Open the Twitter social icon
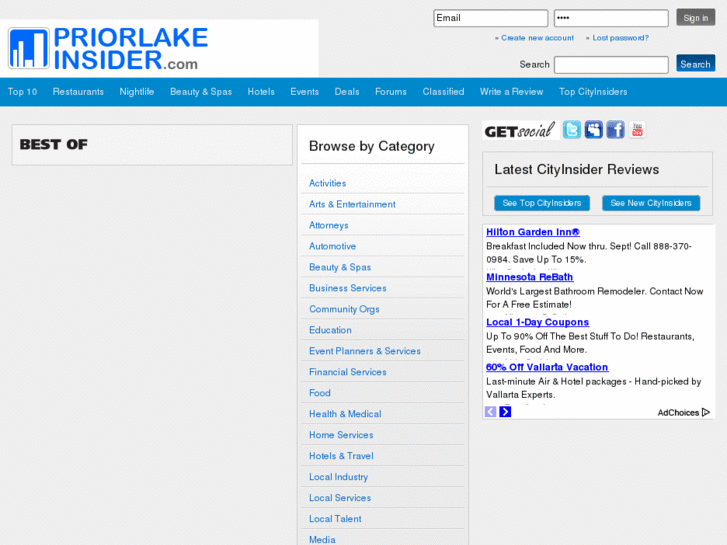727x545 pixels. click(x=572, y=130)
